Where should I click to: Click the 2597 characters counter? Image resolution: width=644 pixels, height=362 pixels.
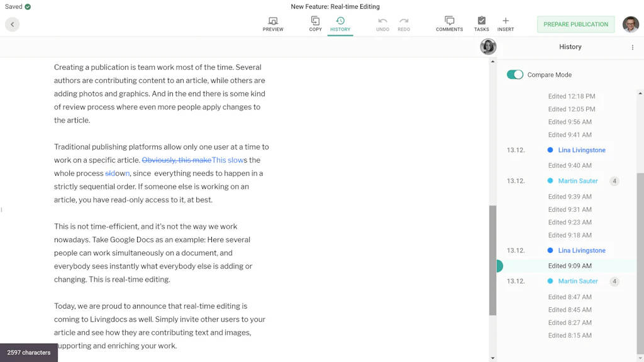pos(29,353)
